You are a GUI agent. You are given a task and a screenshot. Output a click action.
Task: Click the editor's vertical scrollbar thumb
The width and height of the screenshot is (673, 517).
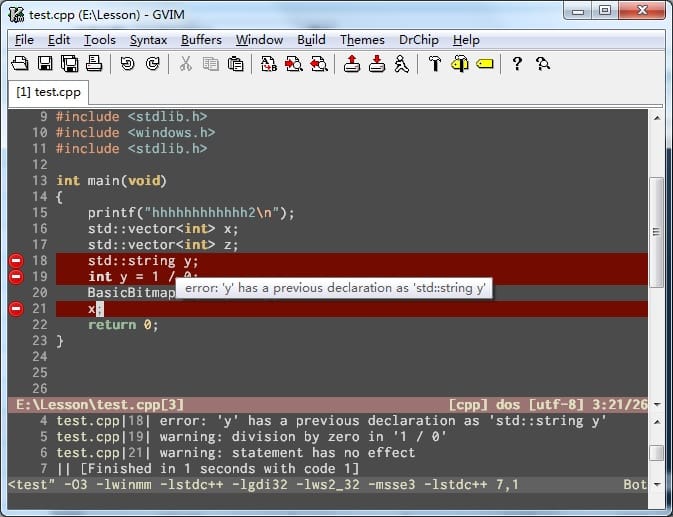656,230
